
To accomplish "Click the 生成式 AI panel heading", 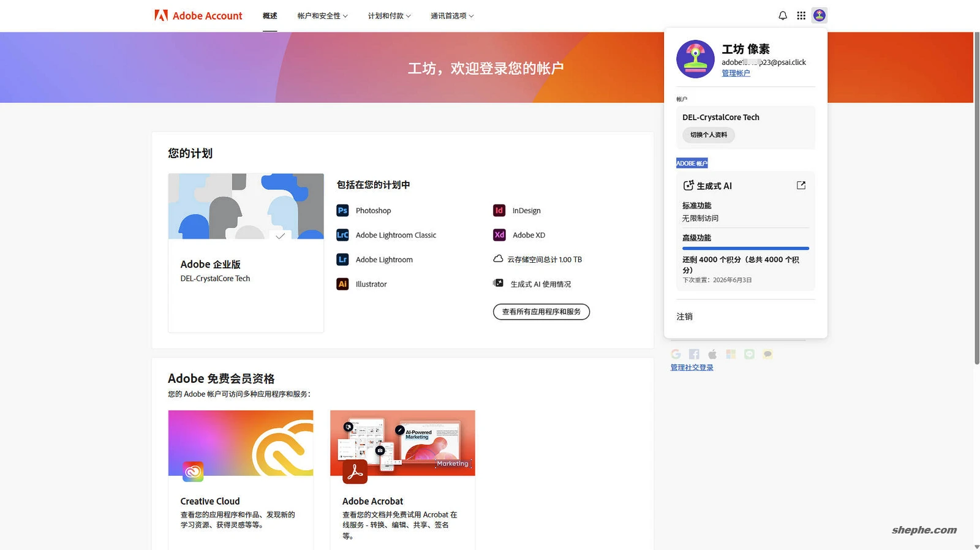I will [714, 186].
